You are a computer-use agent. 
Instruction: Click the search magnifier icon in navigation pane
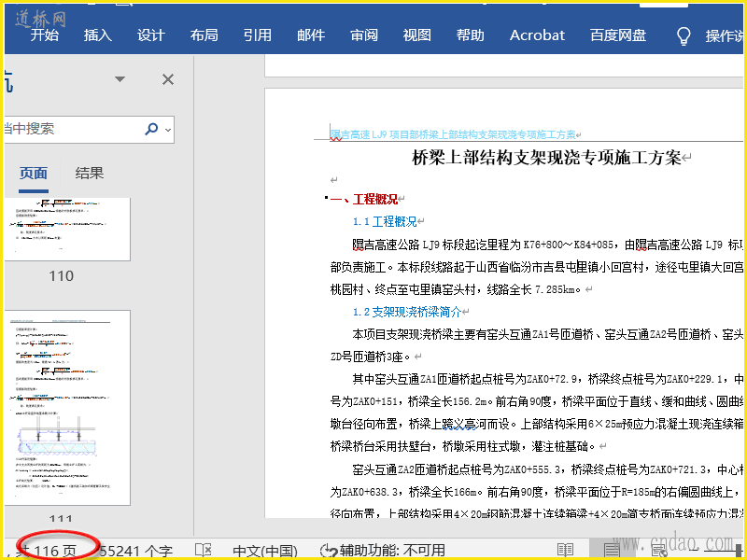[151, 129]
